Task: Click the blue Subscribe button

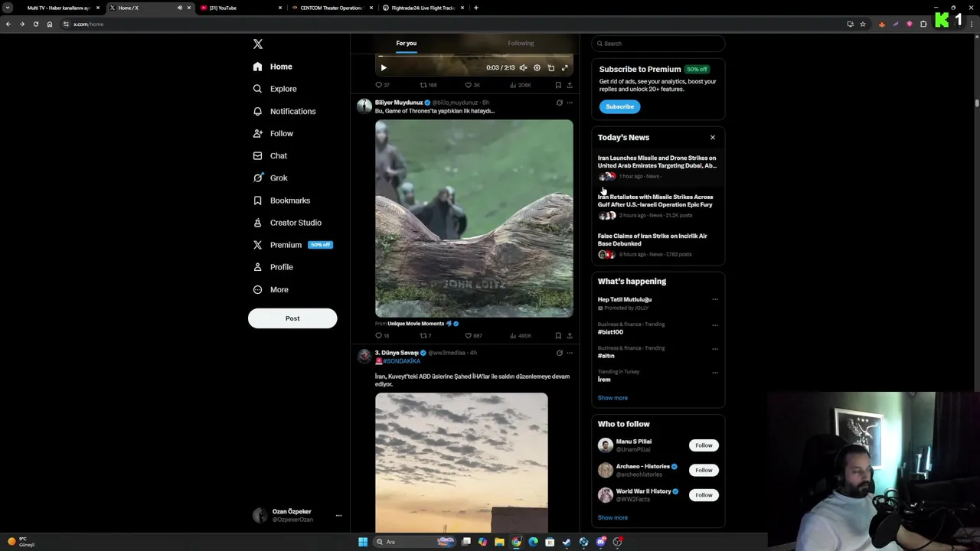Action: coord(619,106)
